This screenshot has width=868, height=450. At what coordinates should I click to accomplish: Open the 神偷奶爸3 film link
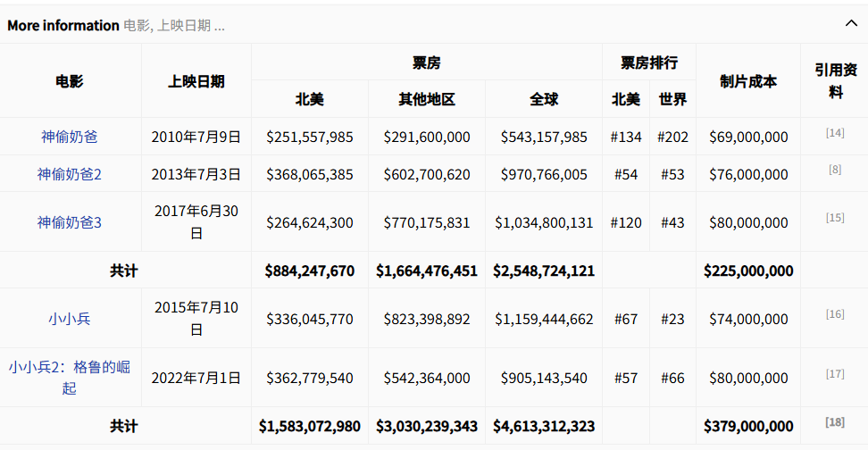click(69, 222)
